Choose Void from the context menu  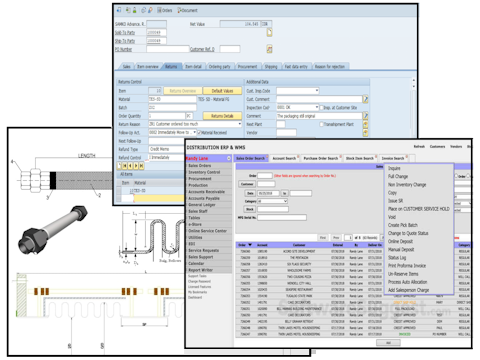pyautogui.click(x=392, y=217)
